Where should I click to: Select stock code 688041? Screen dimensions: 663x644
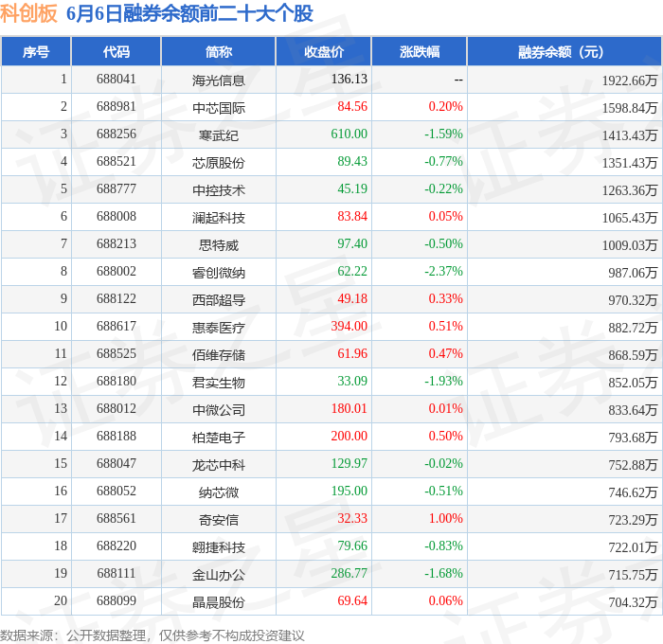116,79
